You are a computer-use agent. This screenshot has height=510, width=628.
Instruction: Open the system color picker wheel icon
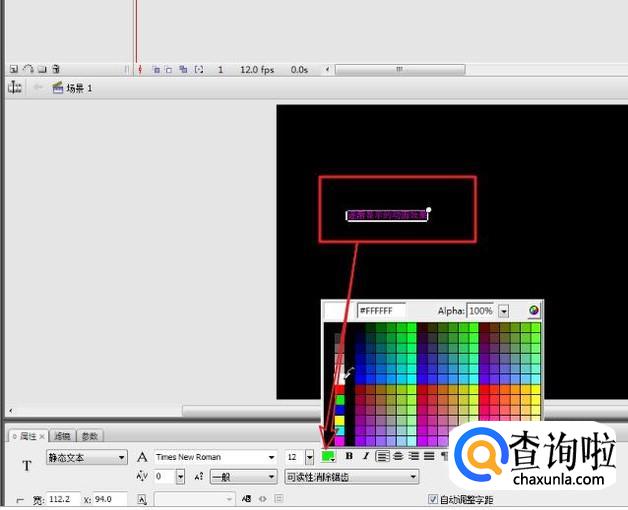(x=534, y=311)
